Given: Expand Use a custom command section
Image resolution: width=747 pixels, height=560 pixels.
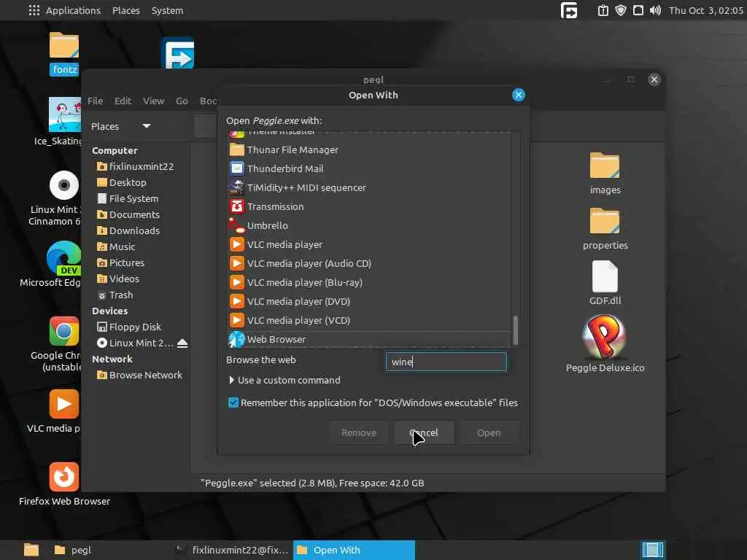Looking at the screenshot, I should point(284,380).
